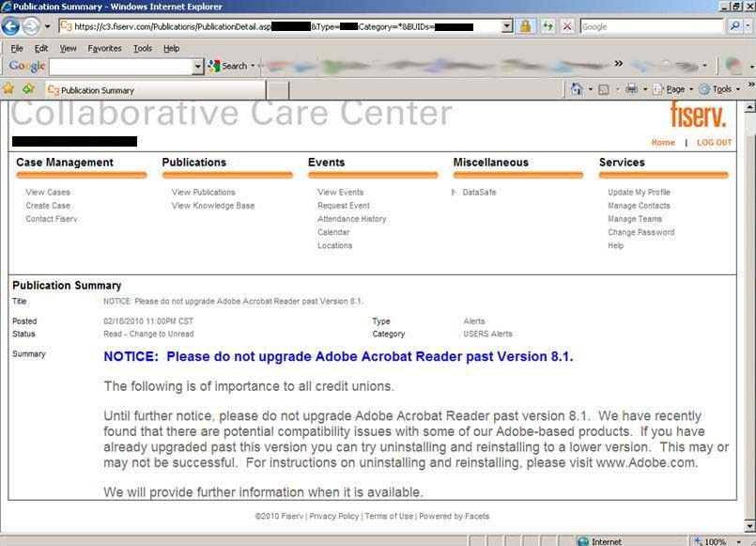This screenshot has height=546, width=756.
Task: Click the fiserv logo
Action: coord(698,115)
